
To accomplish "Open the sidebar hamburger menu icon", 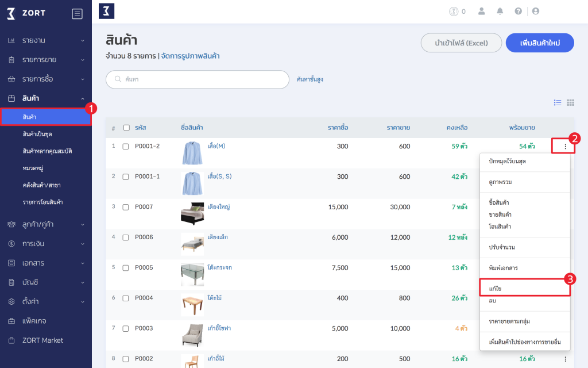I will [77, 13].
